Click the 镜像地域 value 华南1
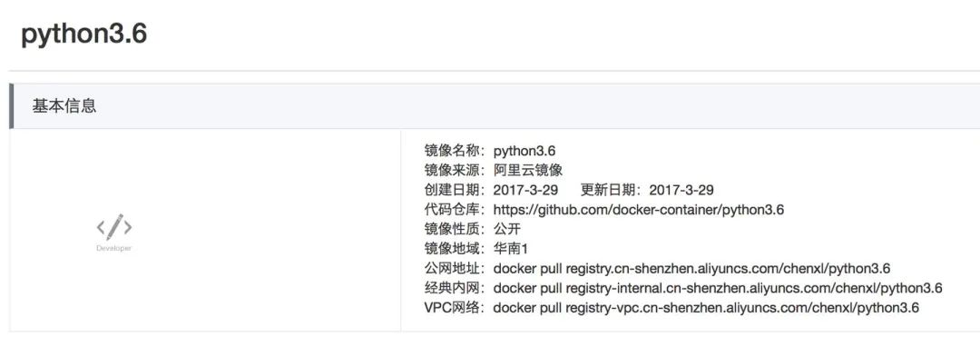This screenshot has width=980, height=347. [x=511, y=249]
